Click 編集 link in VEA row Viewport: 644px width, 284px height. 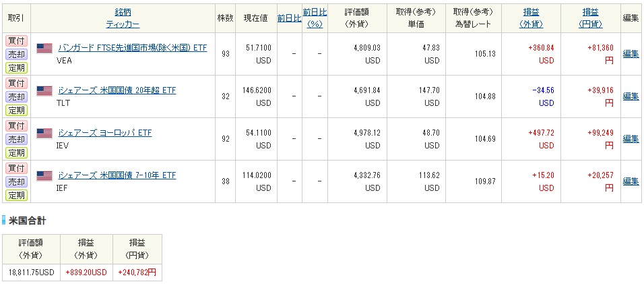[x=631, y=54]
